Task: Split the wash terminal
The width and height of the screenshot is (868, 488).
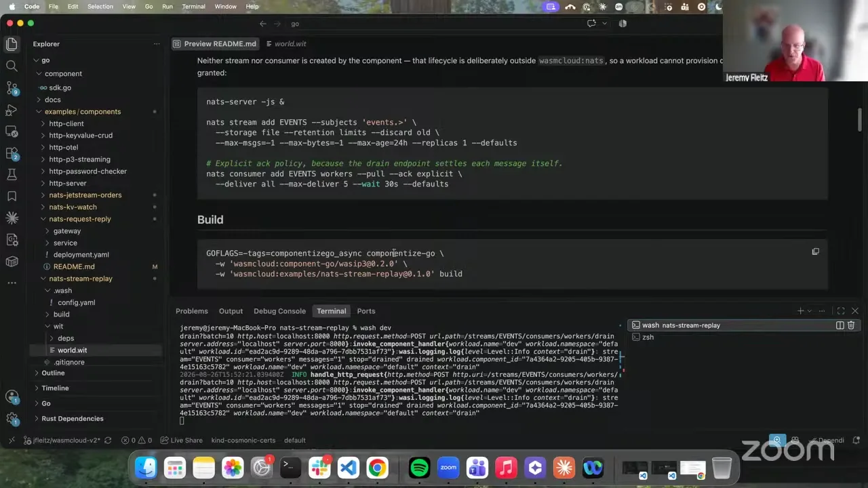Action: (840, 325)
